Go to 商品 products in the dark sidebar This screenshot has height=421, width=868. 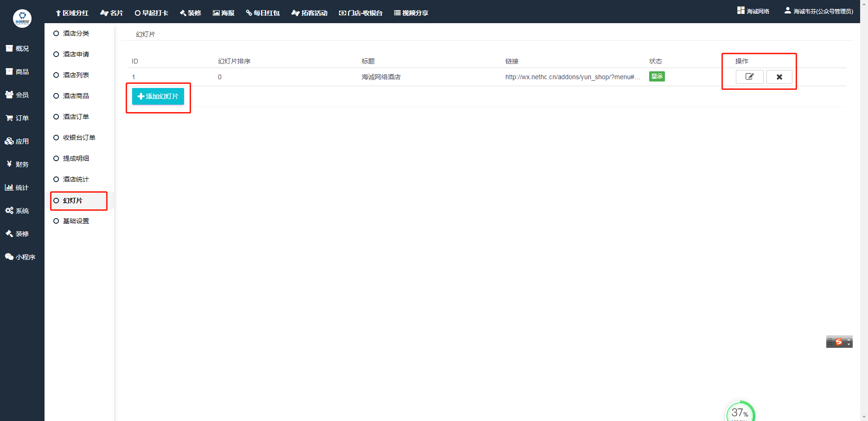(17, 72)
